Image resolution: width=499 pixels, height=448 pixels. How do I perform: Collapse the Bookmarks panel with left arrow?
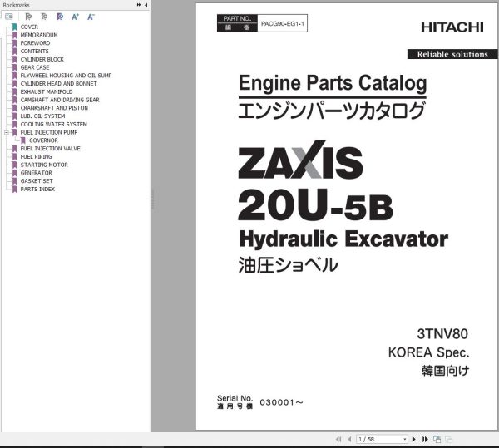click(146, 5)
